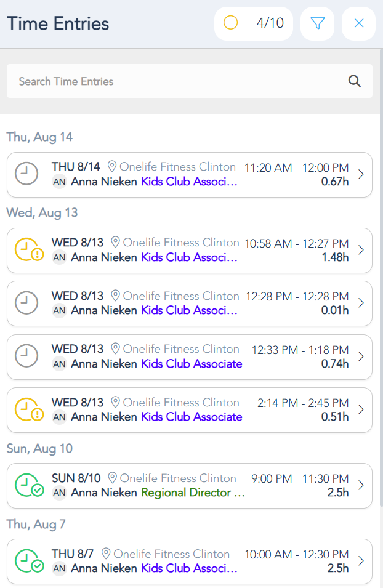Expand the 11:20 AM - 12:00 PM entry chevron
The width and height of the screenshot is (383, 588).
(361, 175)
